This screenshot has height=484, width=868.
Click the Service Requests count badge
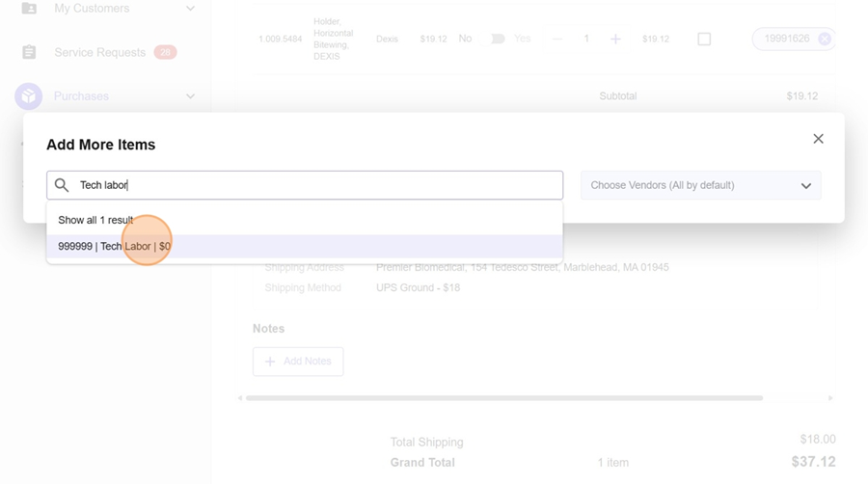165,52
